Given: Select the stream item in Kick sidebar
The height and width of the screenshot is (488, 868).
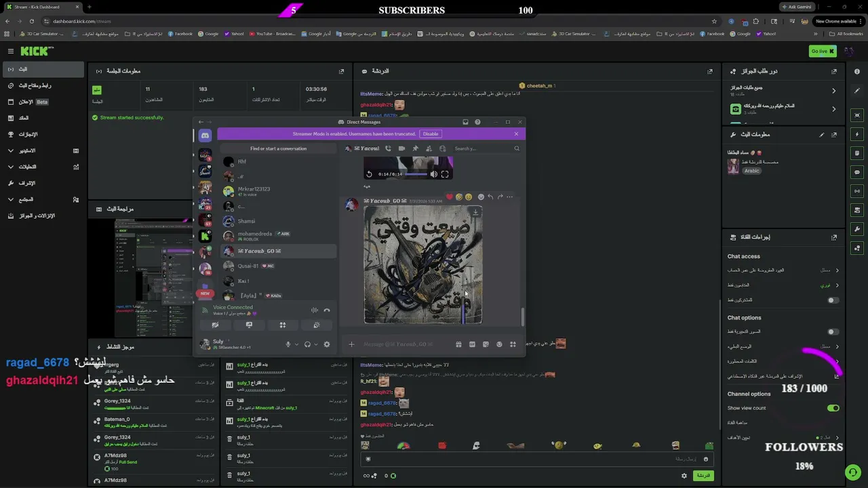Looking at the screenshot, I should (x=42, y=69).
